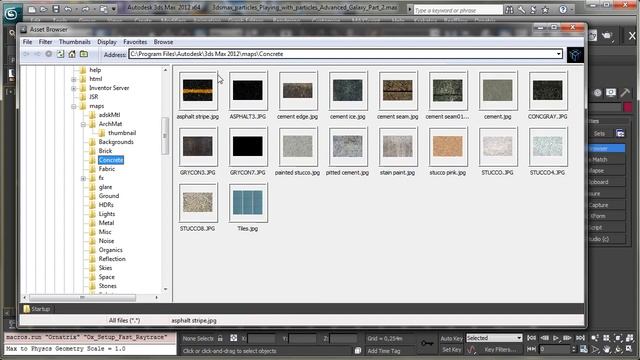Select the Pan View hand icon
640x360 pixels.
click(x=607, y=349)
